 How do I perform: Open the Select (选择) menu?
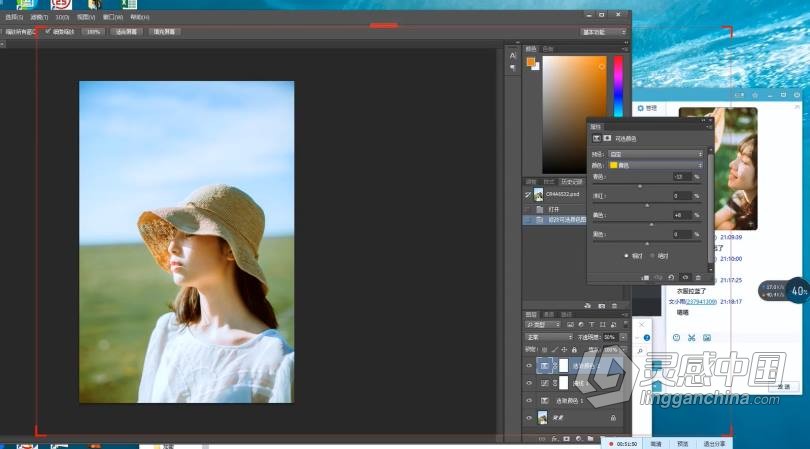[x=14, y=17]
